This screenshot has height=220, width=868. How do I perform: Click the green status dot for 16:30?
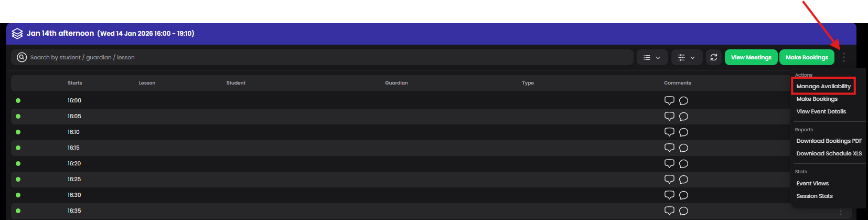point(18,195)
